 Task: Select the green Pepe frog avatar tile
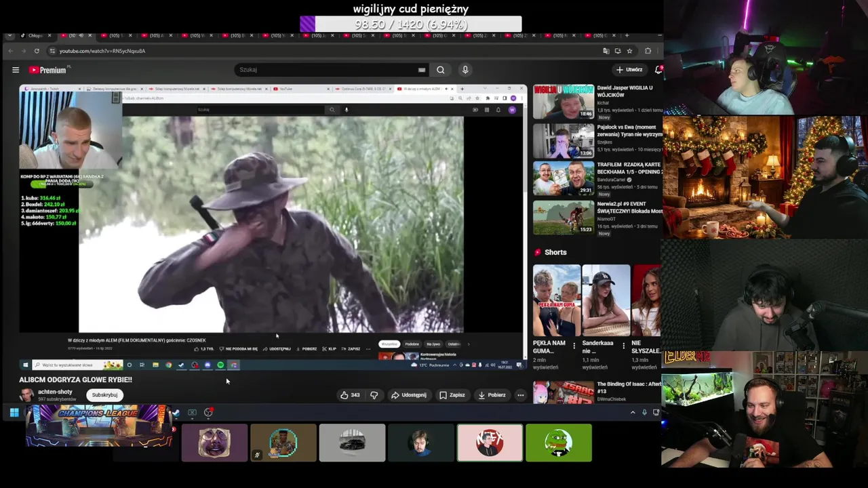point(559,443)
